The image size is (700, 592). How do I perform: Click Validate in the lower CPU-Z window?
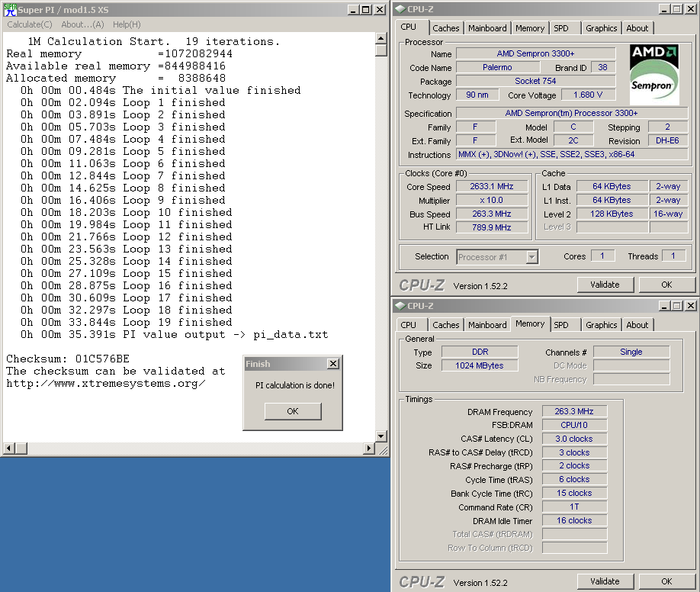(605, 581)
